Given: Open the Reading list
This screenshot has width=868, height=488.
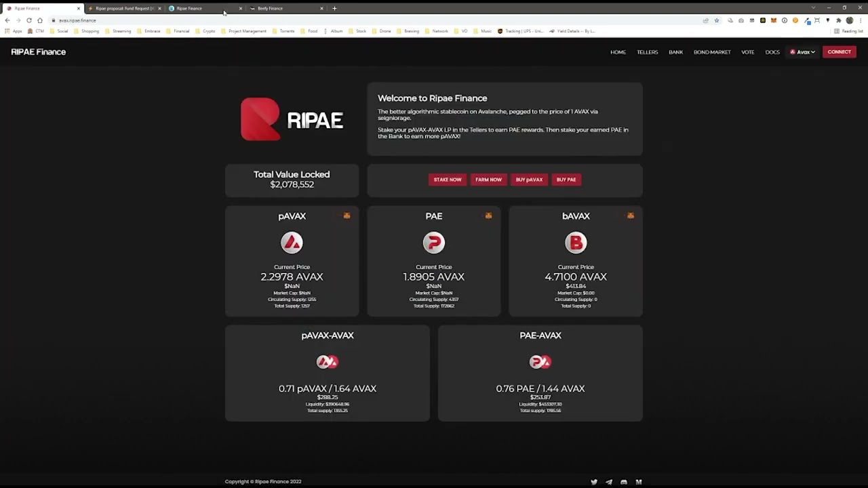Looking at the screenshot, I should (x=849, y=31).
